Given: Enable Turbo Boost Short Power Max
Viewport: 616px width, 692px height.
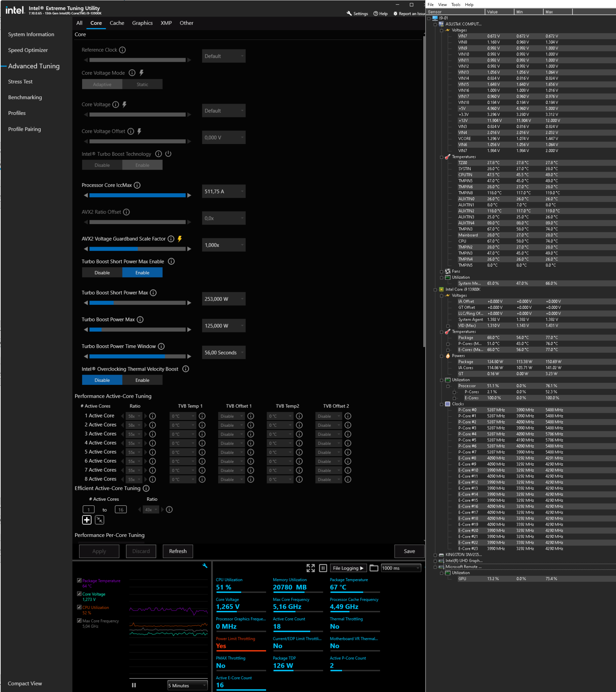Looking at the screenshot, I should pos(142,273).
